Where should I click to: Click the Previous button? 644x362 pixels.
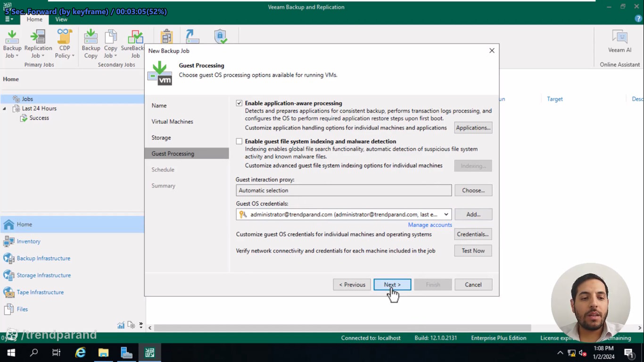pyautogui.click(x=352, y=285)
